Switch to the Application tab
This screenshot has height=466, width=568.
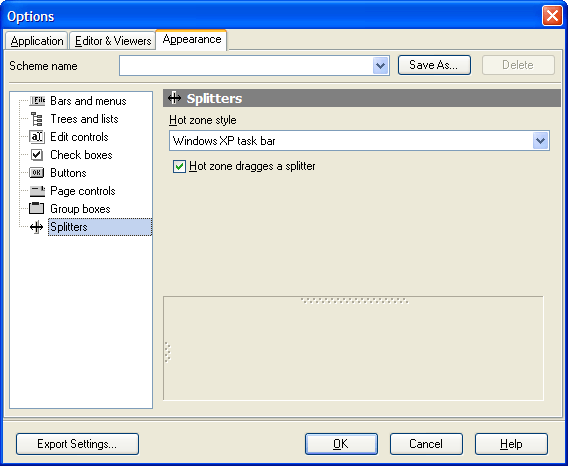(x=37, y=41)
